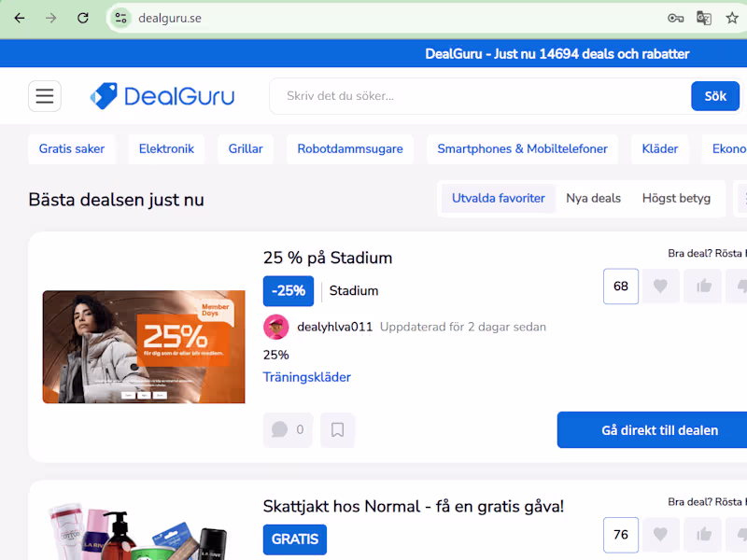Click the browser forward arrow
This screenshot has height=560, width=747.
[51, 18]
